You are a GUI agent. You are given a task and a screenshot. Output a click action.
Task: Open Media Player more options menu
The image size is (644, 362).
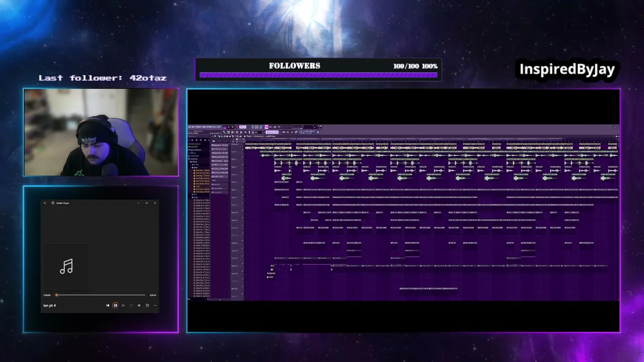tap(155, 305)
